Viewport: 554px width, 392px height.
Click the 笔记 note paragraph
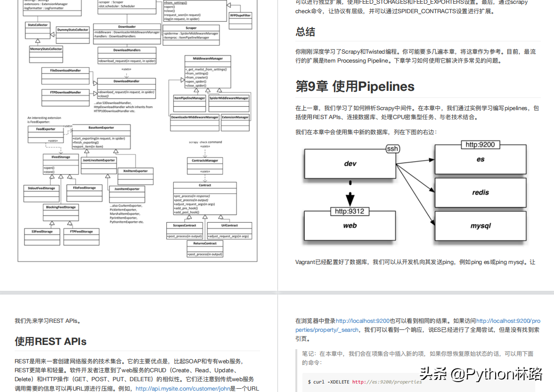(x=417, y=358)
